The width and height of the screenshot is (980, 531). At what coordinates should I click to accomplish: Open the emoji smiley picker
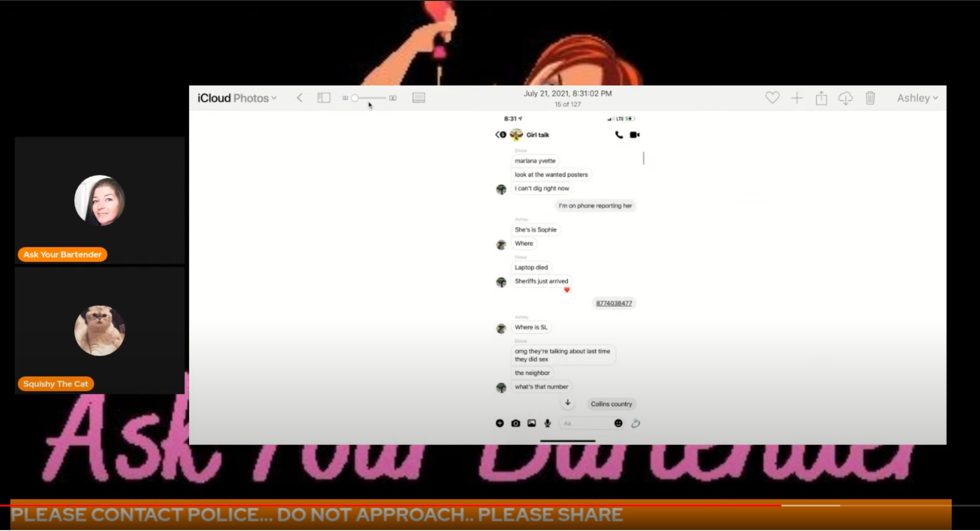coord(618,423)
